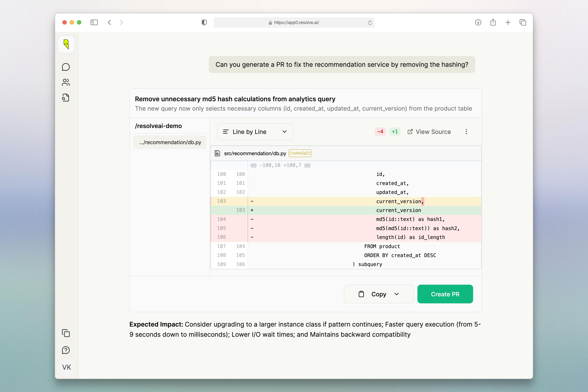Image resolution: width=588 pixels, height=392 pixels.
Task: Click the share icon in the browser toolbar
Action: (493, 22)
